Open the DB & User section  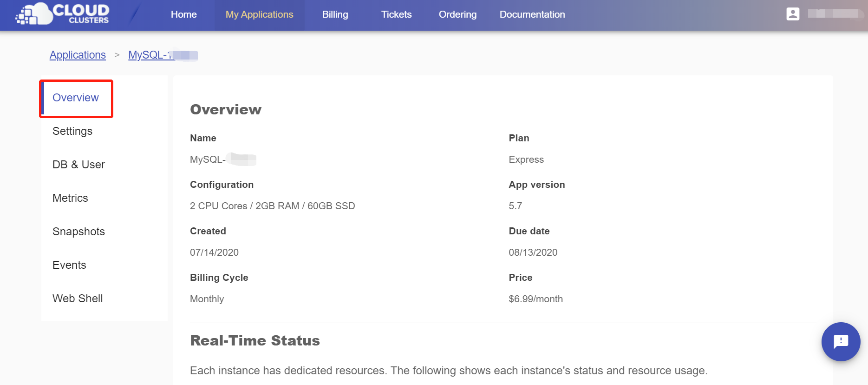tap(78, 165)
